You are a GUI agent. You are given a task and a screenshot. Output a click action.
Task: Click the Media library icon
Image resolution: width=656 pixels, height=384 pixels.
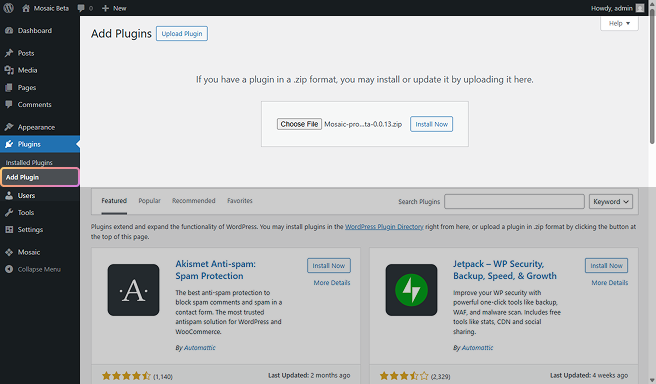pos(9,70)
